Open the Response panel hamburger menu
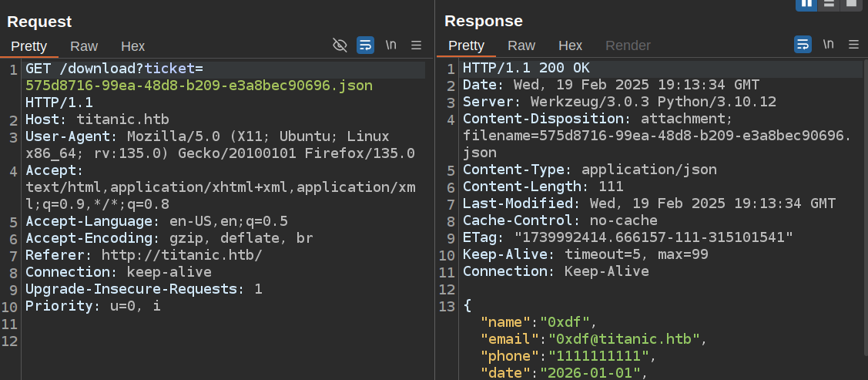The width and height of the screenshot is (868, 380). [853, 45]
